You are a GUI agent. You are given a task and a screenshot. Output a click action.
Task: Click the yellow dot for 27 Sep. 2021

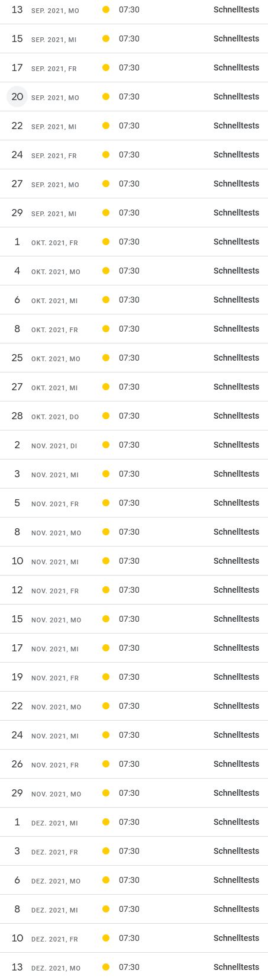[106, 184]
